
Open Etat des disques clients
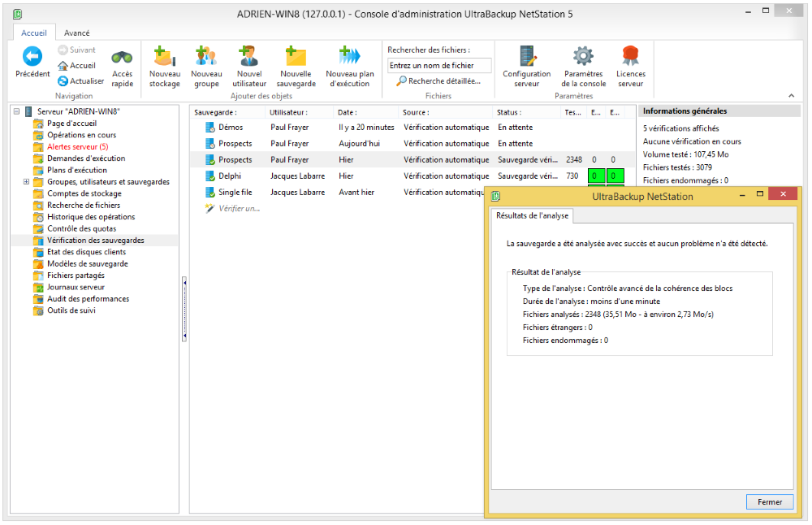click(x=86, y=252)
